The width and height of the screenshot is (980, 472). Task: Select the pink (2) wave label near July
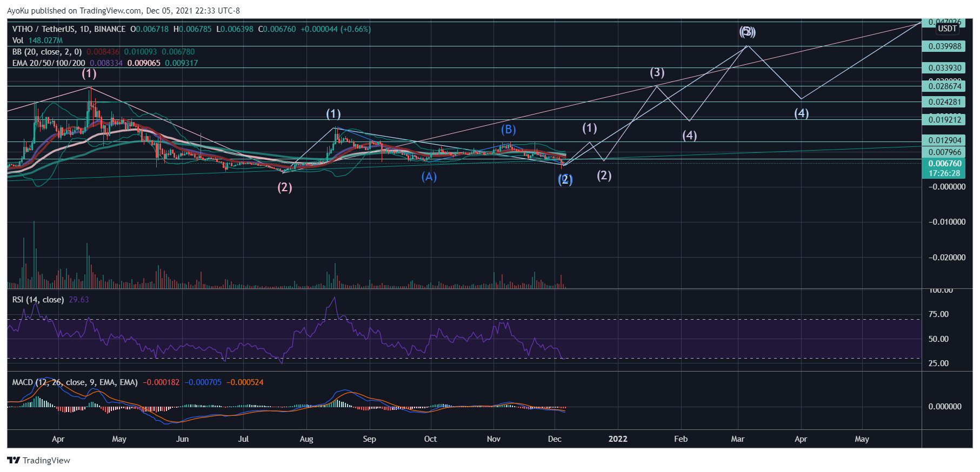point(285,187)
